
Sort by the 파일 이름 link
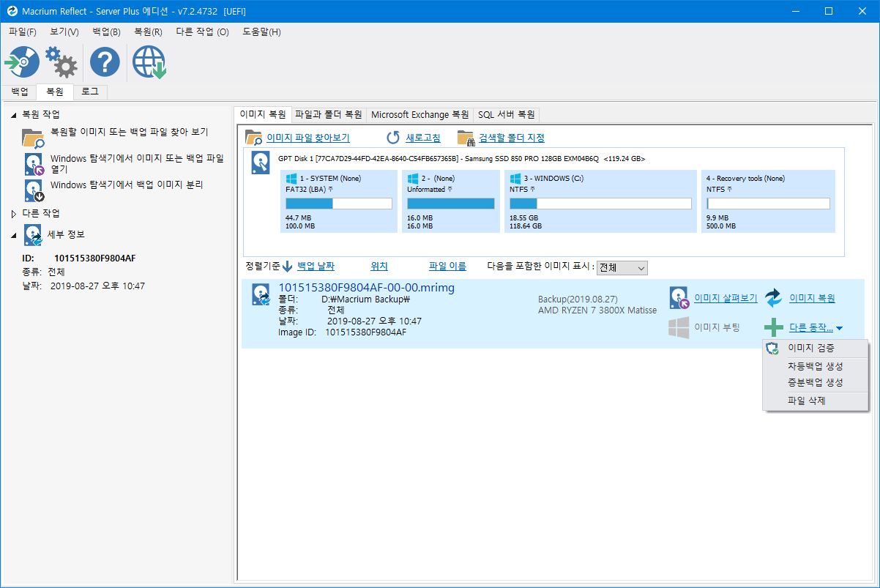click(x=447, y=267)
